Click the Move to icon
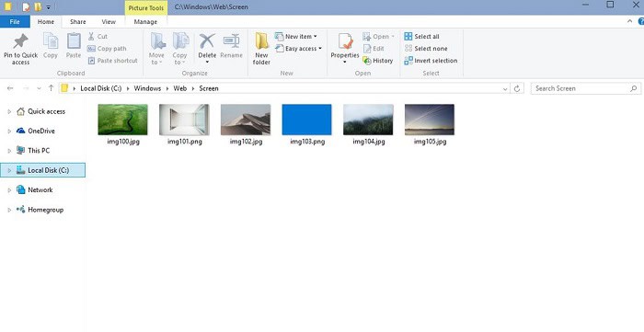This screenshot has height=332, width=644. (157, 41)
